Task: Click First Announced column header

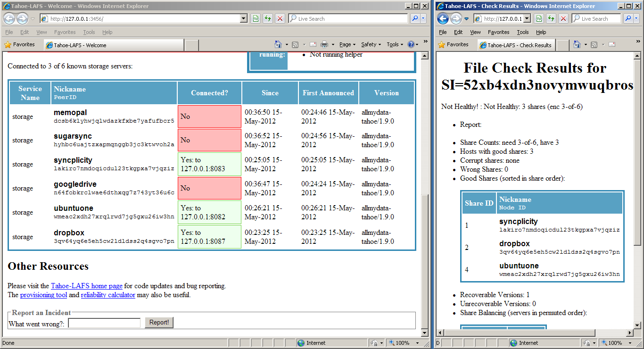Action: [329, 93]
